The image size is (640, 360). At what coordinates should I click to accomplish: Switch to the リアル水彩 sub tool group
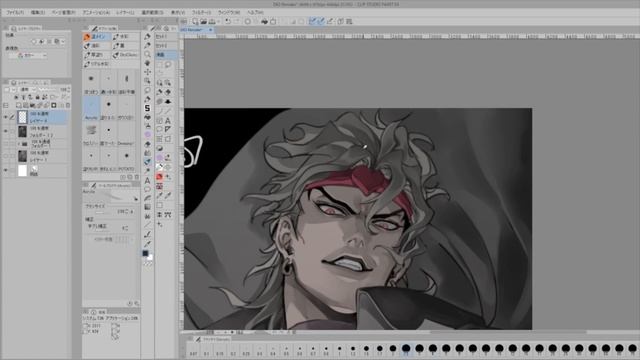coord(97,64)
